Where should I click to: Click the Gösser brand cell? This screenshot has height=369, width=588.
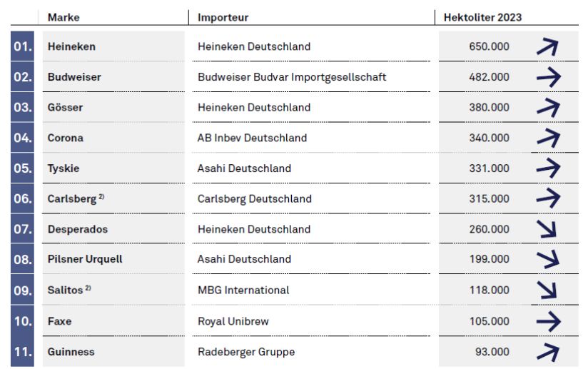click(113, 107)
